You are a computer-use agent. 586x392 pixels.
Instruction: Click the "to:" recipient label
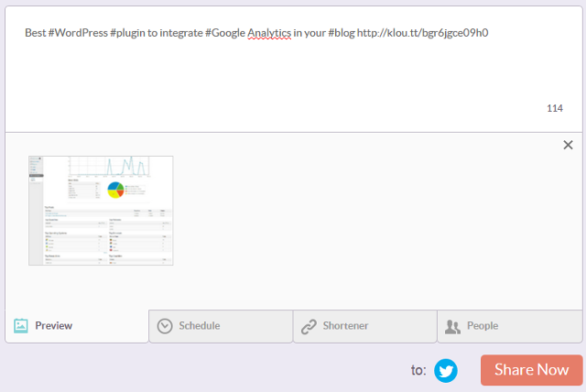[x=418, y=370]
